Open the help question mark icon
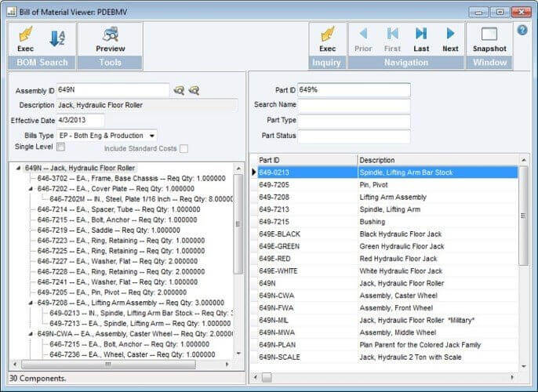The height and width of the screenshot is (392, 538). 522,31
